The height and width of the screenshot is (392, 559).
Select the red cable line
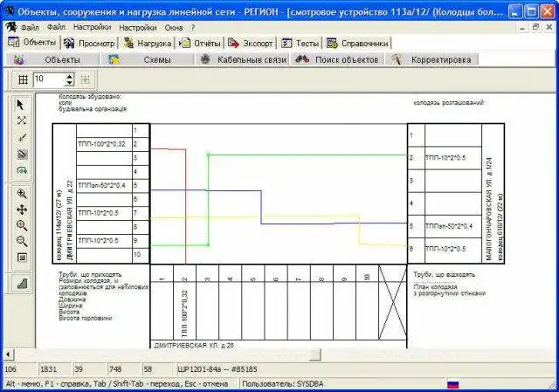click(185, 207)
